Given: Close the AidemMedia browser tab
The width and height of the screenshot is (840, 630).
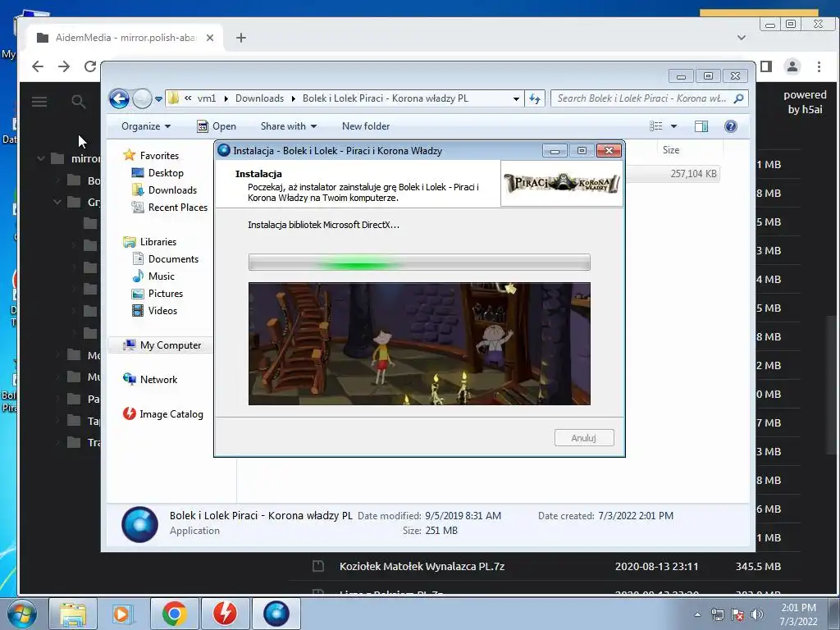Looking at the screenshot, I should pos(210,38).
